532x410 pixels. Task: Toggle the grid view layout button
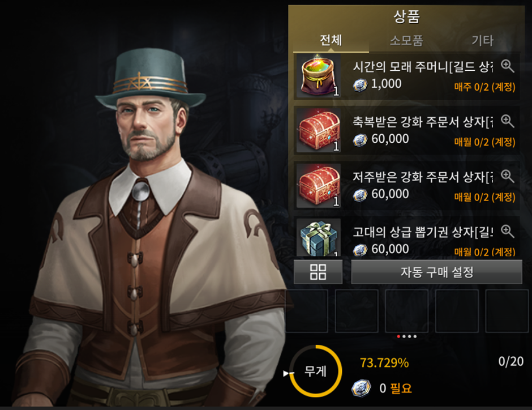tap(318, 272)
